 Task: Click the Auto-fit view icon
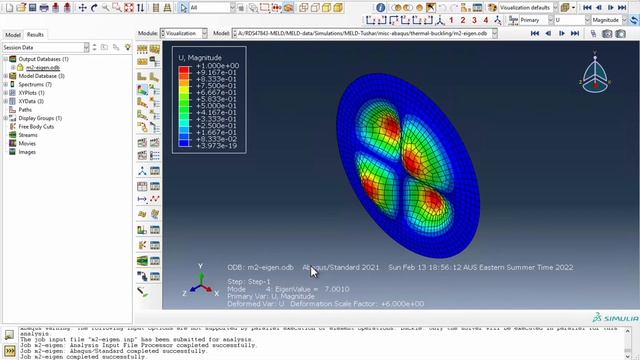[x=129, y=7]
